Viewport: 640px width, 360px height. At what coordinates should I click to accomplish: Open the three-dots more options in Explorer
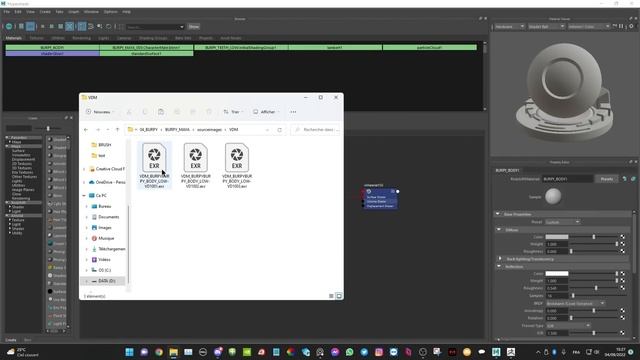click(x=293, y=112)
